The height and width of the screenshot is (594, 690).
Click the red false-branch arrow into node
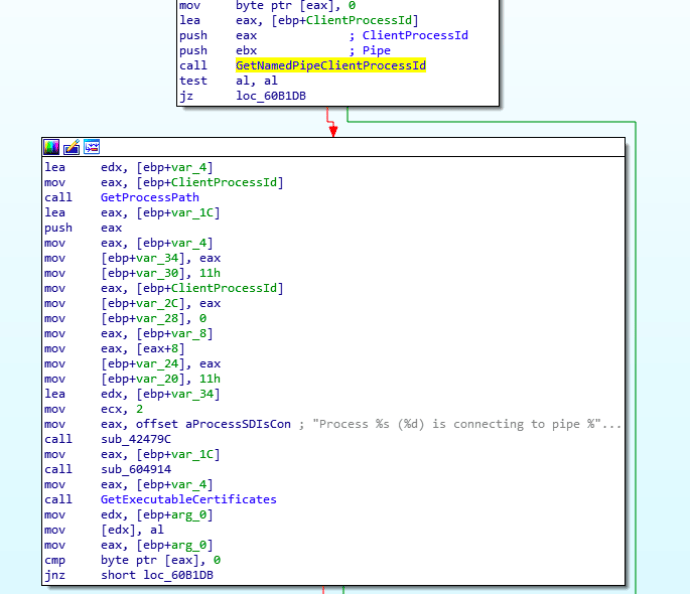332,128
